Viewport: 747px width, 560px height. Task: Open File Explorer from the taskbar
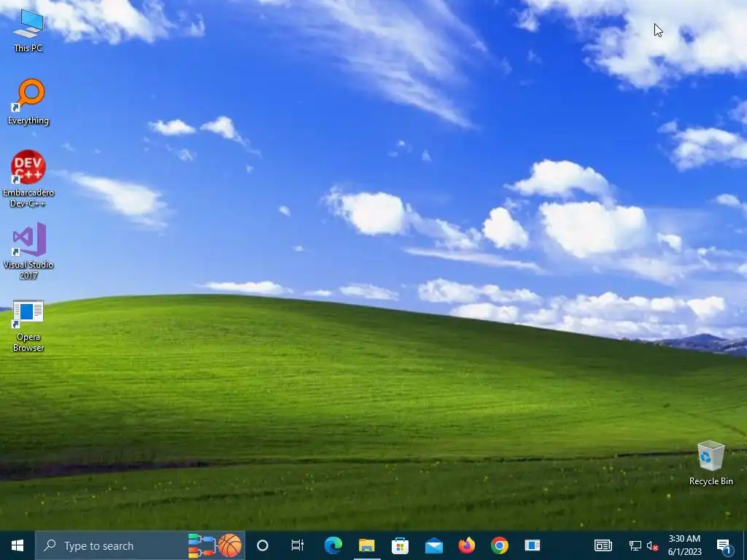tap(366, 545)
